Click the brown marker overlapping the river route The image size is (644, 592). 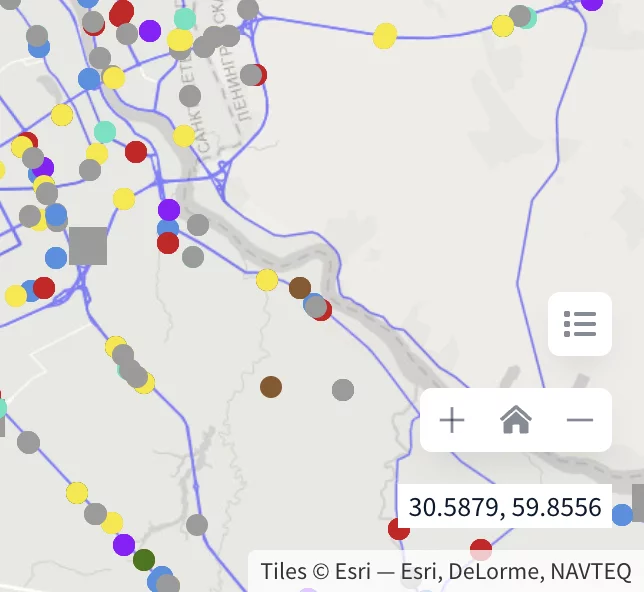click(x=300, y=288)
